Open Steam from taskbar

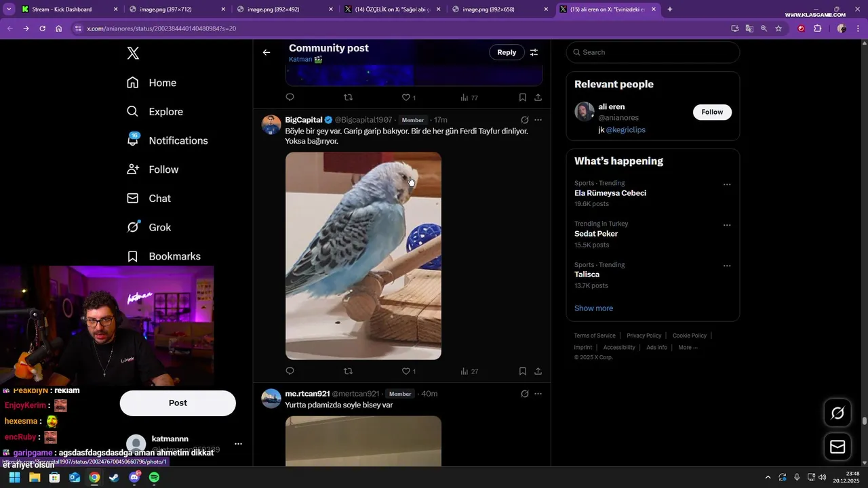pyautogui.click(x=114, y=478)
